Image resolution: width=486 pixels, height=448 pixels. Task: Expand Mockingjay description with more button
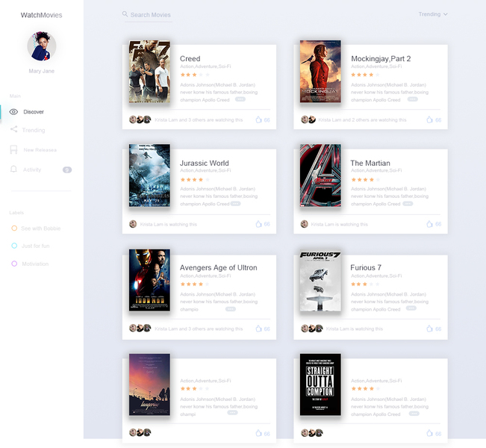pos(412,99)
